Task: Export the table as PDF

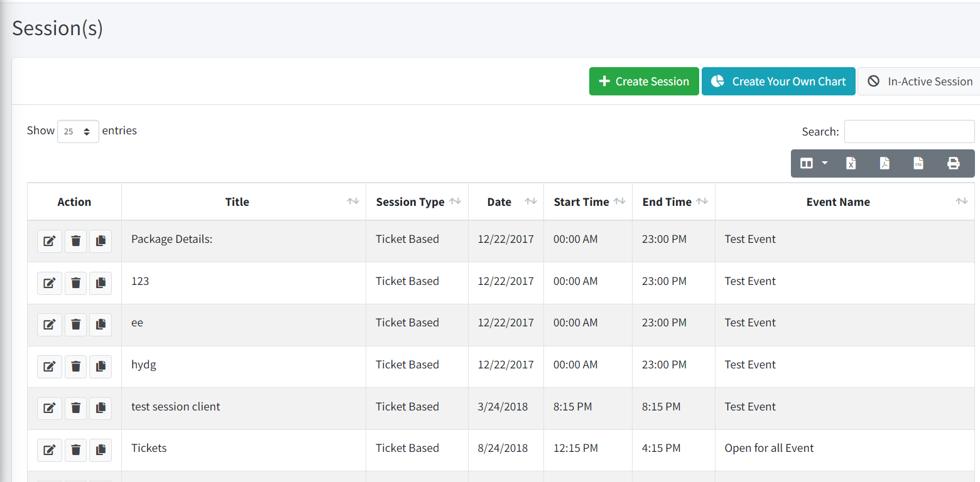Action: [x=885, y=163]
